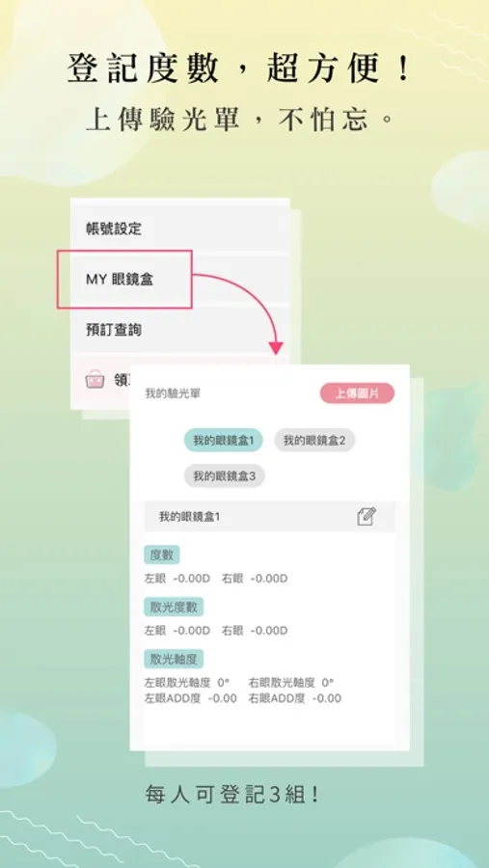Tap the edit pencil icon for 我的眼鏡盒1
Viewport: 489px width, 868px height.
click(x=367, y=516)
